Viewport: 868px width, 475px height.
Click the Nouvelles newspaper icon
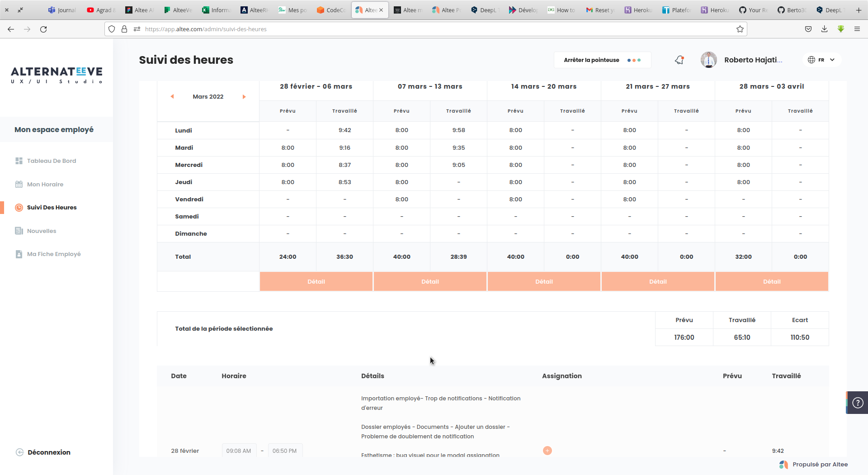pyautogui.click(x=19, y=231)
